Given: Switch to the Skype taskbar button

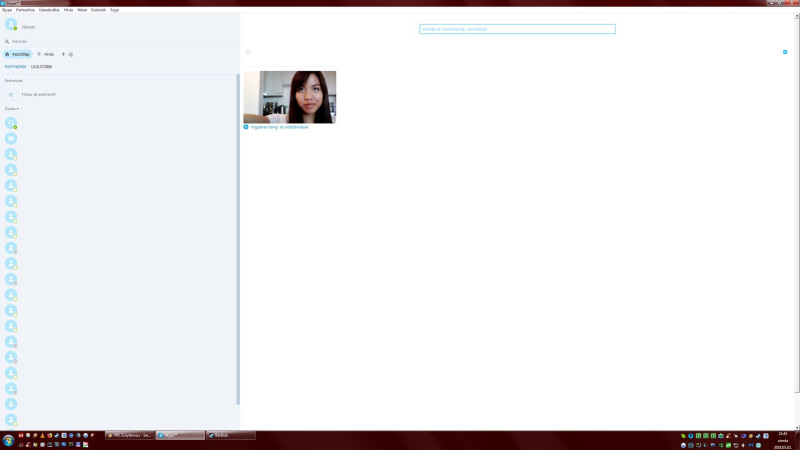Looking at the screenshot, I should 180,435.
